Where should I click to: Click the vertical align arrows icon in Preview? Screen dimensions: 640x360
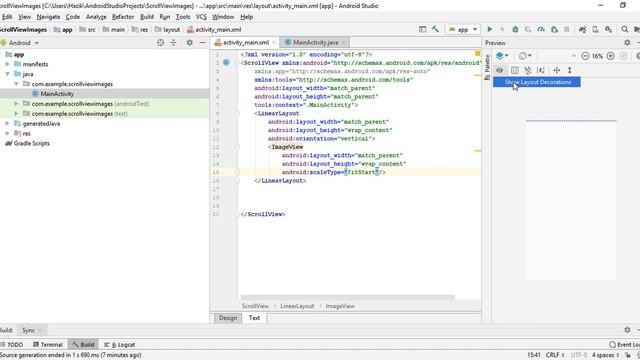(x=569, y=70)
